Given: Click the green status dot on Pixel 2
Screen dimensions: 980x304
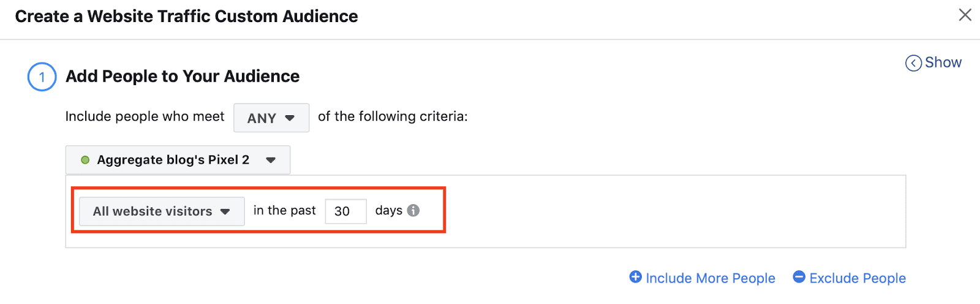Looking at the screenshot, I should pyautogui.click(x=85, y=160).
